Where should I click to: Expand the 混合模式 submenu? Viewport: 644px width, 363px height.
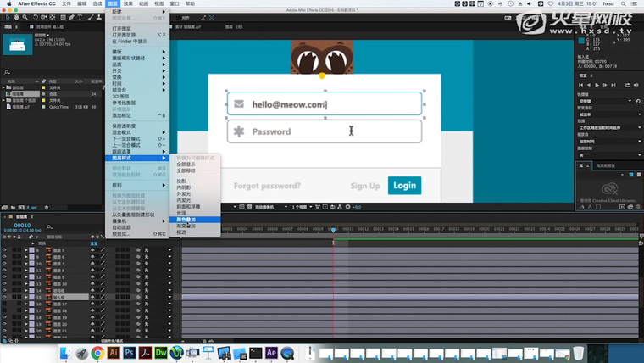coord(127,132)
